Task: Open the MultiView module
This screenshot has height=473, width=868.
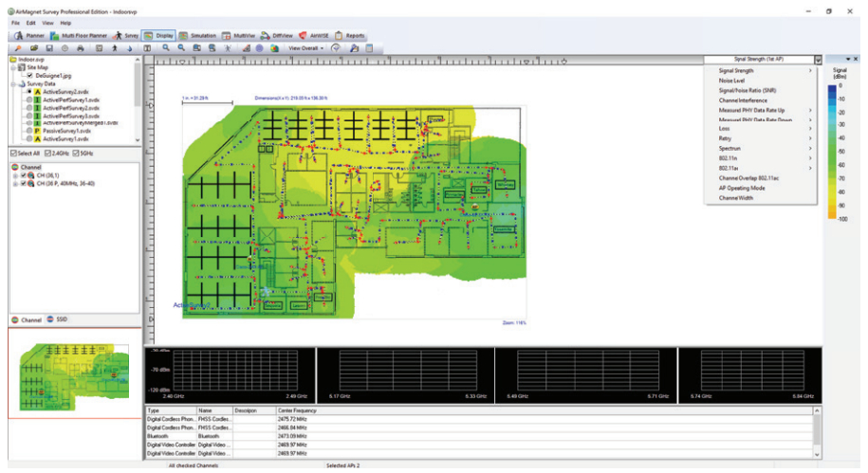Action: [239, 35]
